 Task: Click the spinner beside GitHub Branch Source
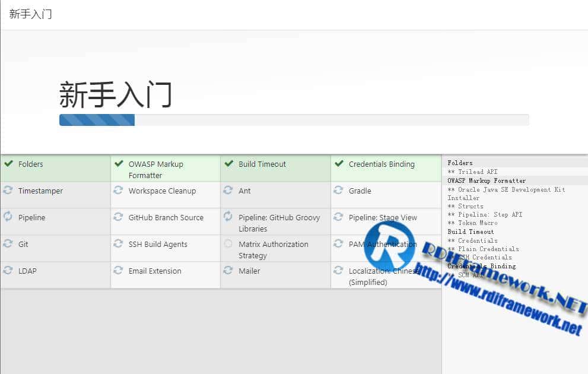pos(119,217)
